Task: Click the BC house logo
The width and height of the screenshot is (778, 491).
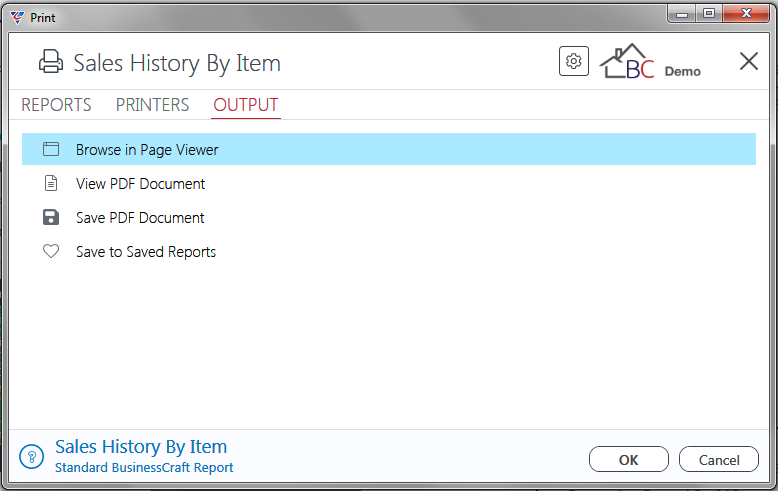Action: click(627, 61)
